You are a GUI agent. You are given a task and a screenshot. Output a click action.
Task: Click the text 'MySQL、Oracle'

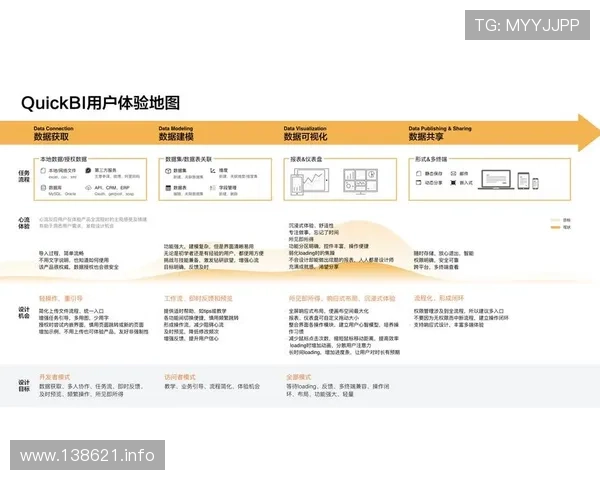pyautogui.click(x=62, y=194)
